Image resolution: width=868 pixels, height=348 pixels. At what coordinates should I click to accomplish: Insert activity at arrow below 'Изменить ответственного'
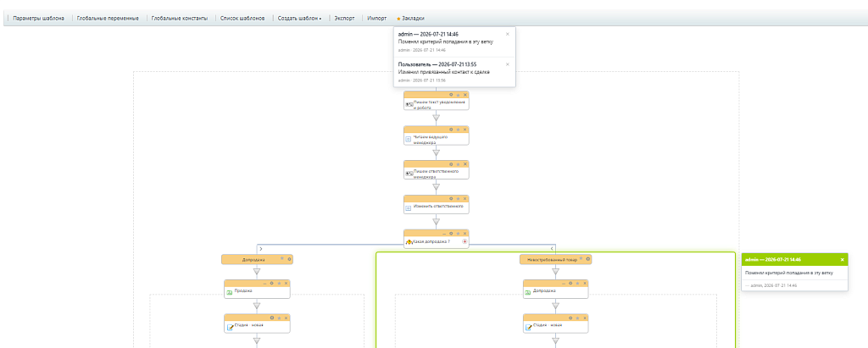point(437,222)
